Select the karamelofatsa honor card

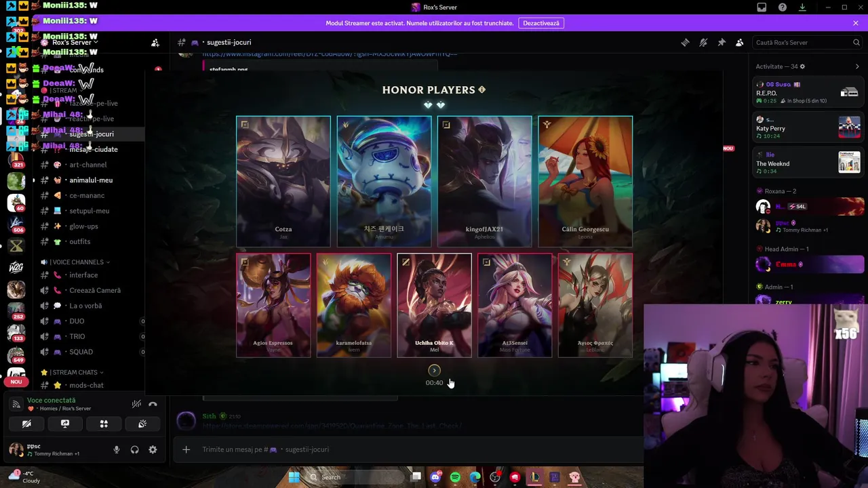[354, 305]
